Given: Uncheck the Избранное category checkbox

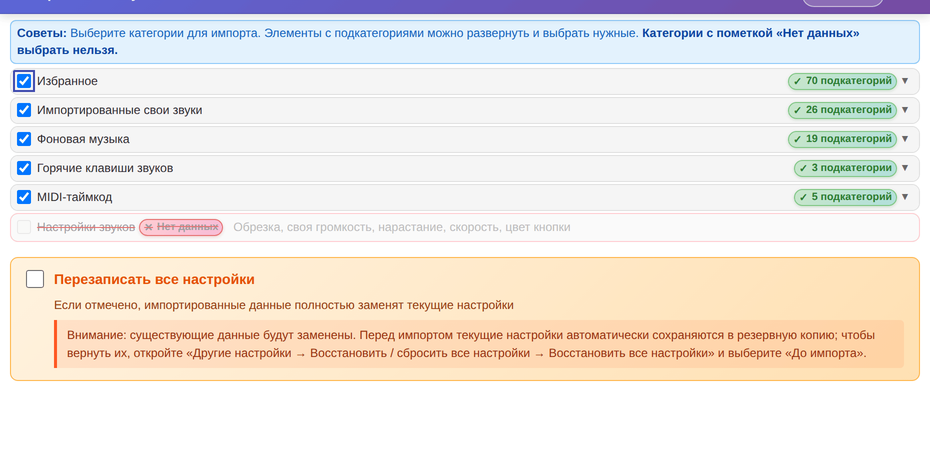Looking at the screenshot, I should click(24, 81).
